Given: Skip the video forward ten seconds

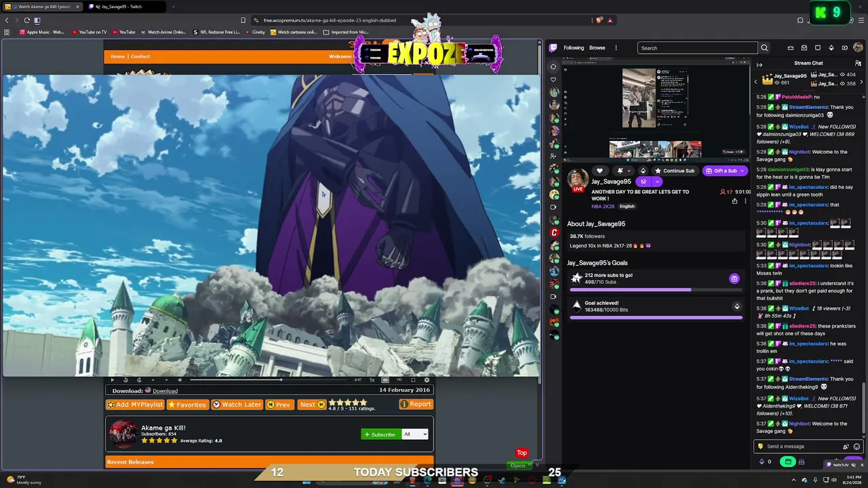Looking at the screenshot, I should (x=139, y=380).
